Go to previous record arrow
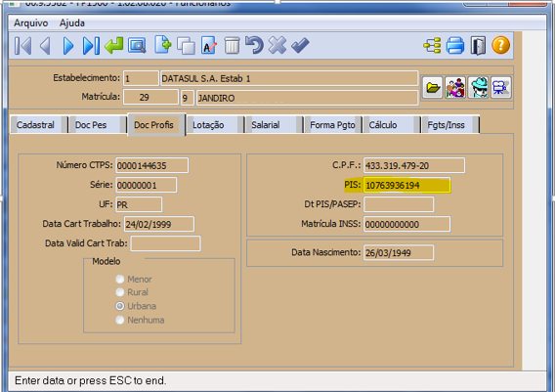Viewport: 555px width, 392px height. (x=45, y=46)
